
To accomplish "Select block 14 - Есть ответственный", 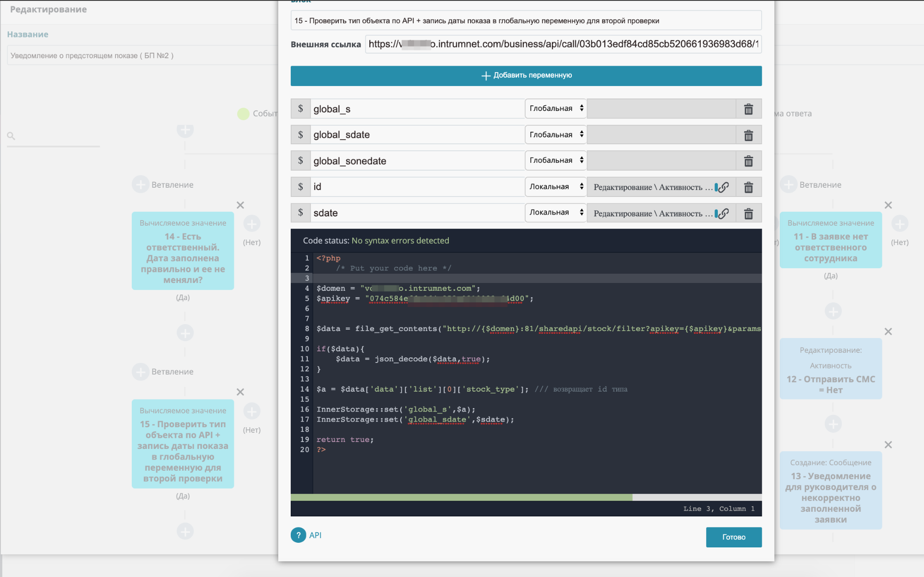I will point(183,251).
